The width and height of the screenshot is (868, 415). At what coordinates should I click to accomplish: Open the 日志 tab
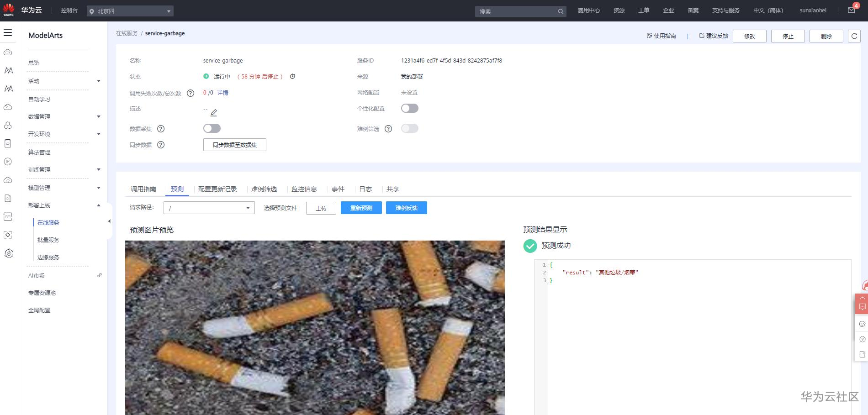pos(365,189)
